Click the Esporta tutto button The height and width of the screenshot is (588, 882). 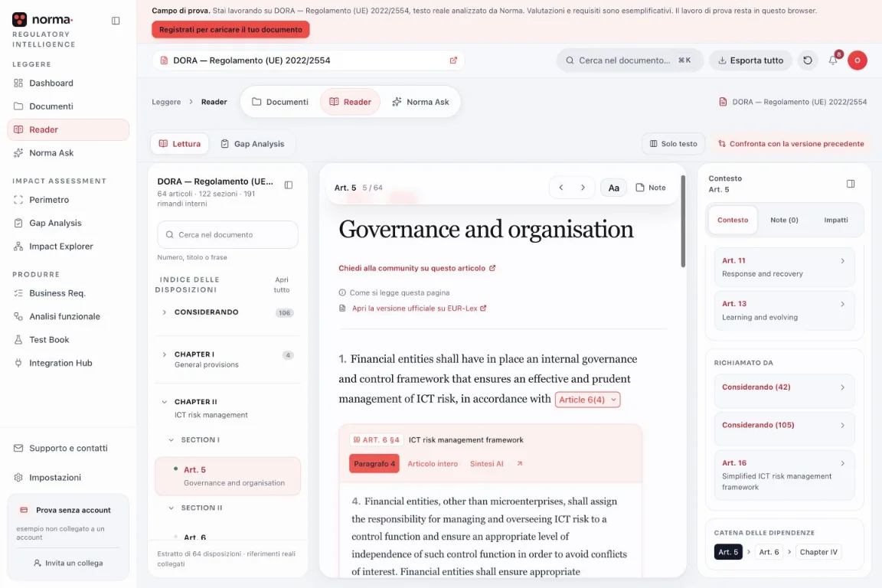click(750, 60)
